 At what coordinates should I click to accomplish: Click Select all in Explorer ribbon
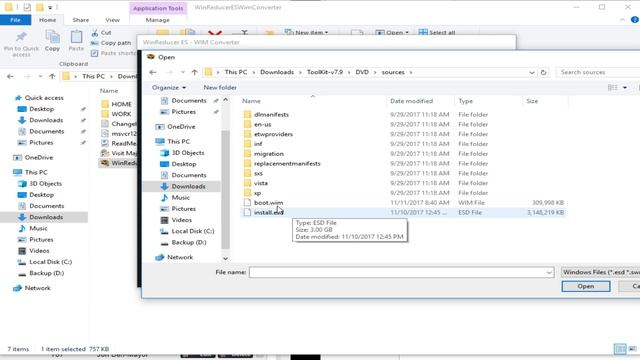coord(437,32)
